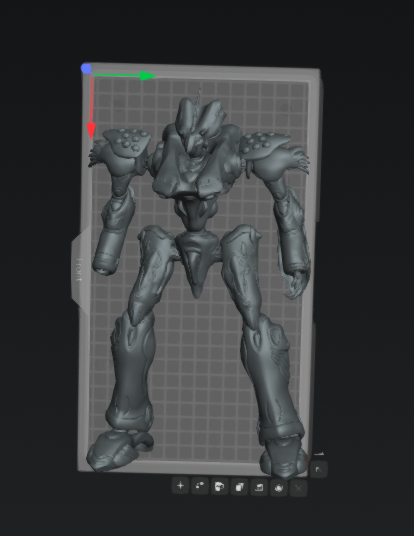Click the third icon in the plate toolbar
The height and width of the screenshot is (536, 414).
(x=219, y=486)
